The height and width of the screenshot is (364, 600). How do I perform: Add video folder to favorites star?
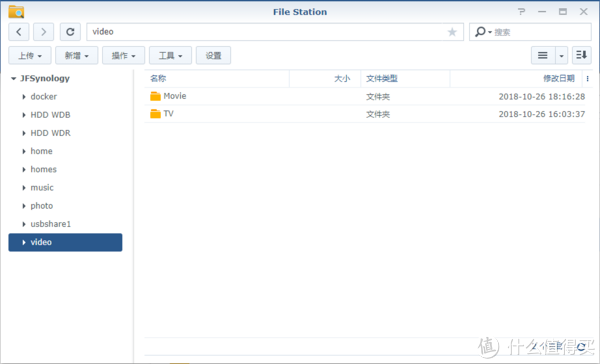(x=452, y=32)
